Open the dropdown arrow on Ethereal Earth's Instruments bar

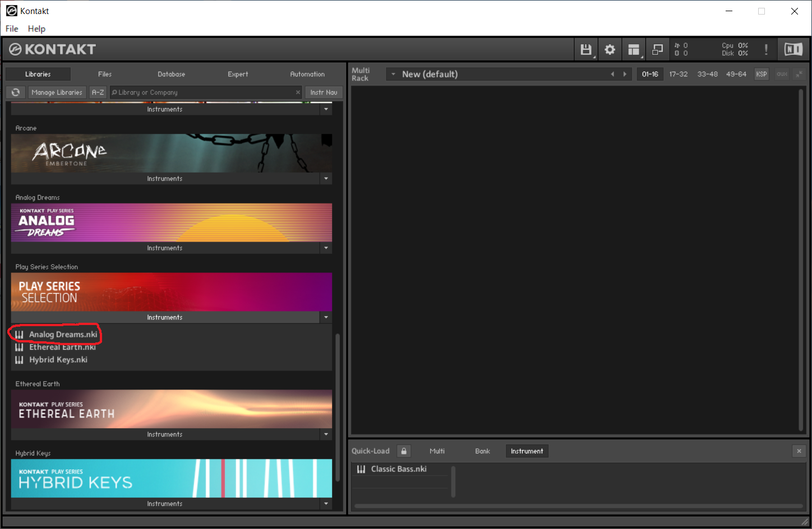326,434
